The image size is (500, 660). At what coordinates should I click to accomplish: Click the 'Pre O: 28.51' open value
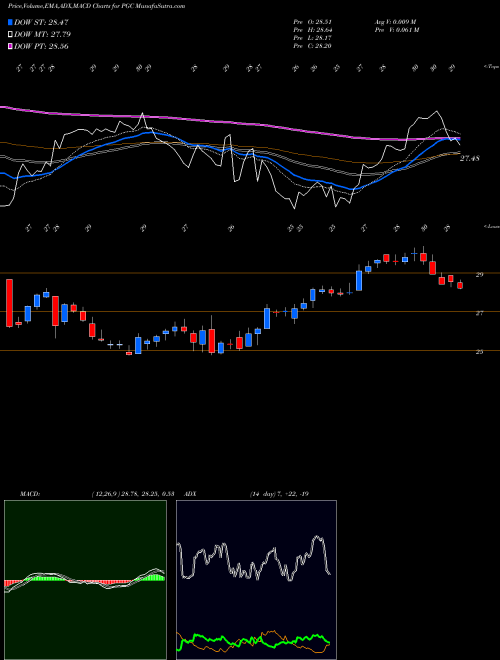[312, 22]
